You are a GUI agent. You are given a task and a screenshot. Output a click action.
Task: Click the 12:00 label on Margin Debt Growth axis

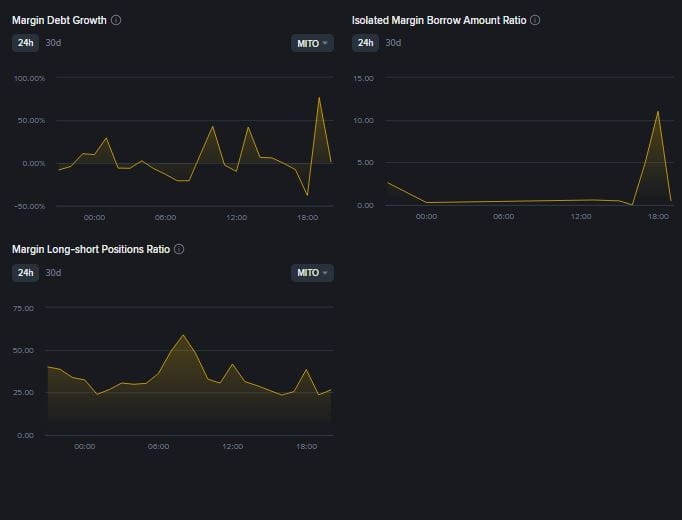[236, 217]
